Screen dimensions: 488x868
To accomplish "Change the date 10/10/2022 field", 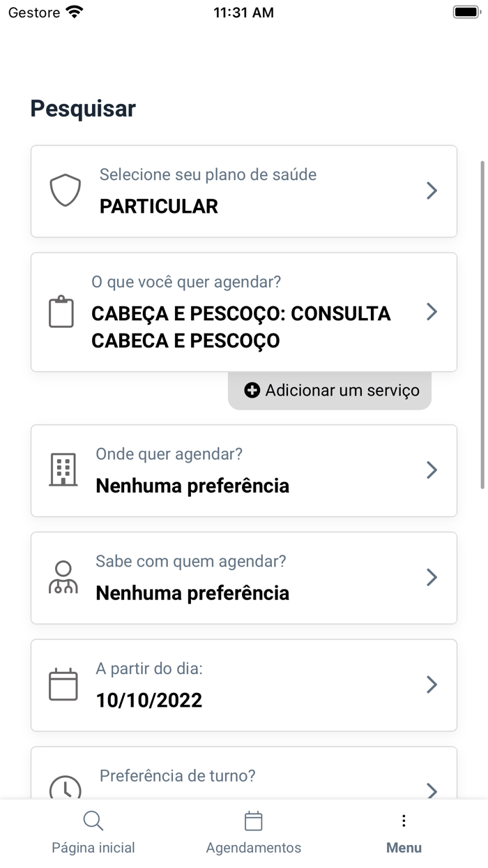I will tap(244, 684).
